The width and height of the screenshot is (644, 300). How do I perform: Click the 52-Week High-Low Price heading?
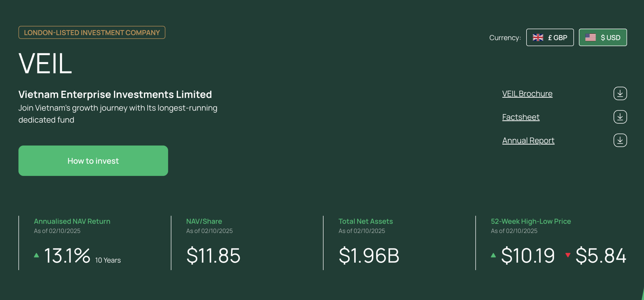(x=531, y=221)
